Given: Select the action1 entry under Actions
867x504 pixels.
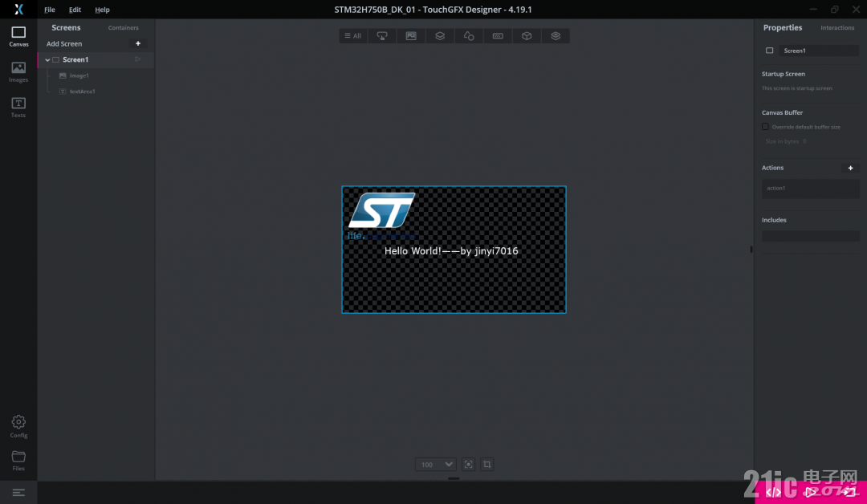Looking at the screenshot, I should [x=811, y=189].
